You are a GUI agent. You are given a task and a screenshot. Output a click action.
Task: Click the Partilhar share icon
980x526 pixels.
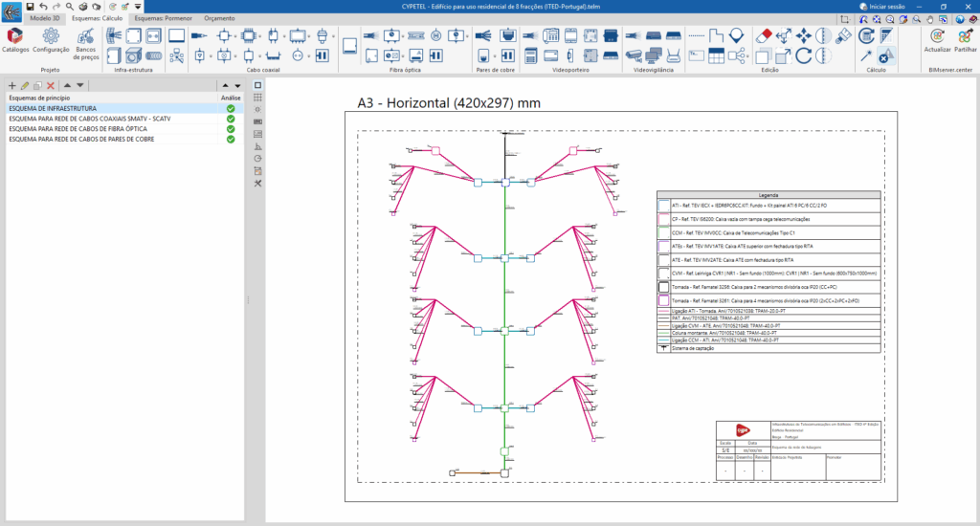[963, 35]
